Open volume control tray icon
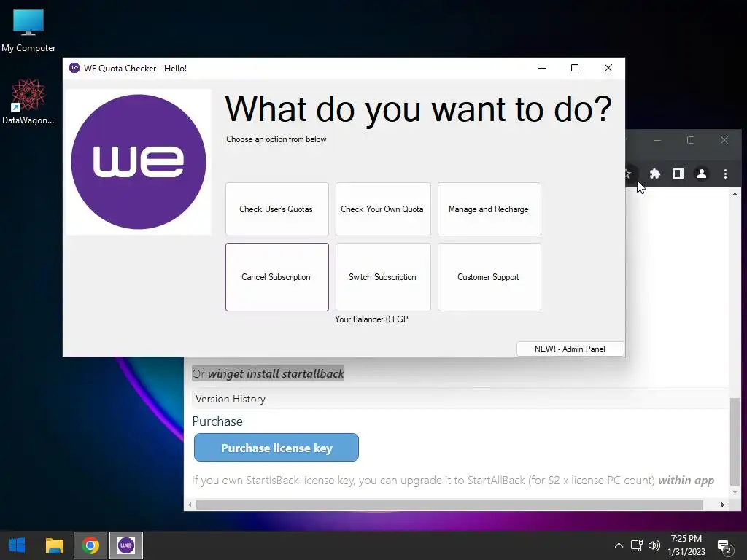747x560 pixels. tap(654, 545)
